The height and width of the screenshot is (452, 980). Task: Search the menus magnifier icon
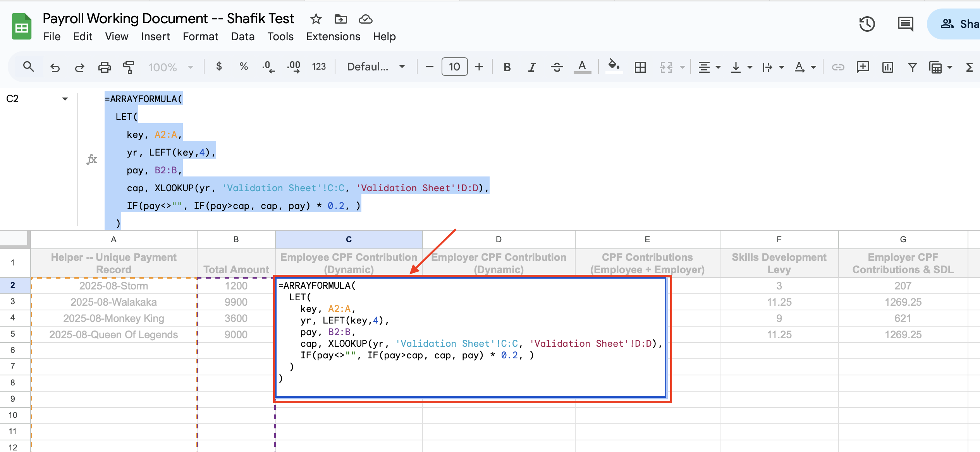[28, 67]
